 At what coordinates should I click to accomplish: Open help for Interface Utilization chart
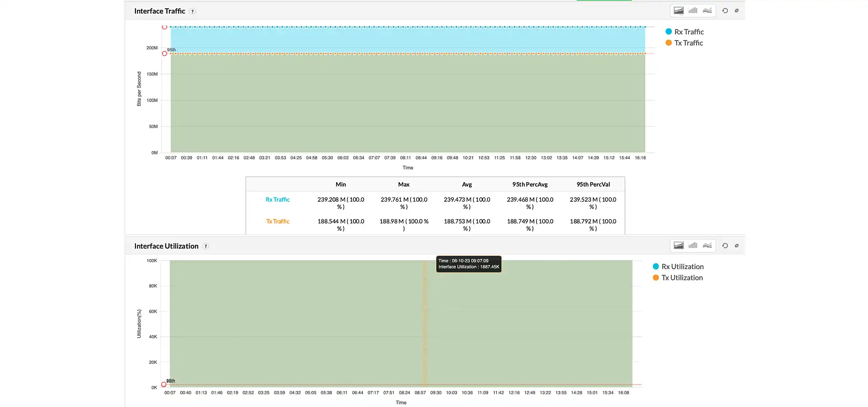tap(206, 246)
